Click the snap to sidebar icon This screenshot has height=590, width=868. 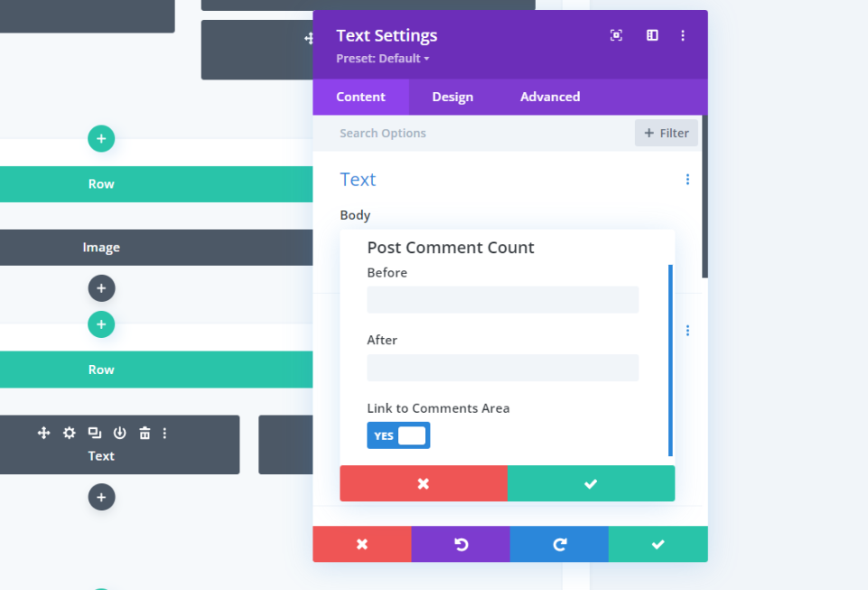(x=652, y=35)
